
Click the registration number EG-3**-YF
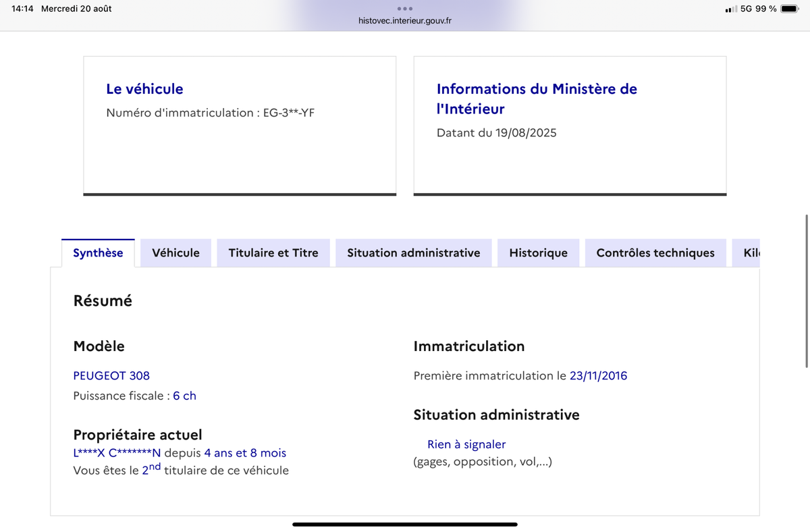coord(289,113)
